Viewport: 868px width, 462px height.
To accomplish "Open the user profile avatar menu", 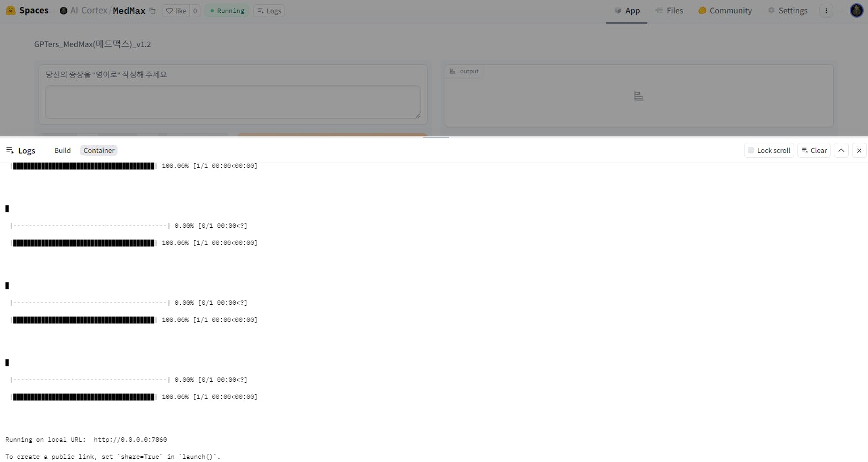I will [856, 11].
